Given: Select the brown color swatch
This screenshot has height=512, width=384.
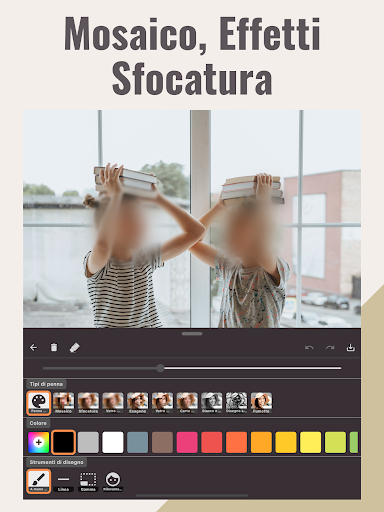Looking at the screenshot, I should [162, 442].
